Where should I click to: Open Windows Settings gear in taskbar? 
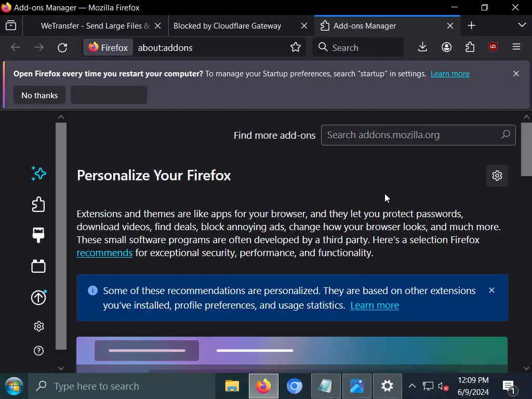coord(387,386)
